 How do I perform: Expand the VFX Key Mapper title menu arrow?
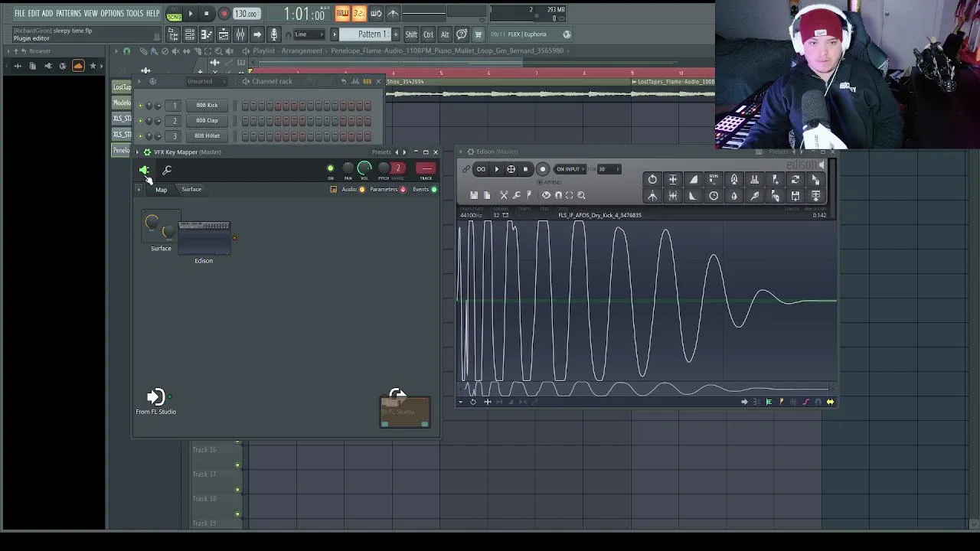click(138, 152)
